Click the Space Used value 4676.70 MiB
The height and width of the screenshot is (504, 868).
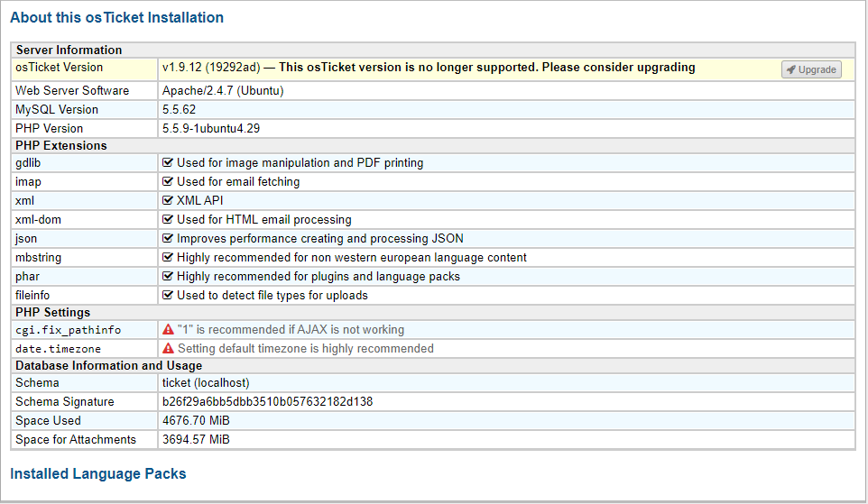[196, 420]
